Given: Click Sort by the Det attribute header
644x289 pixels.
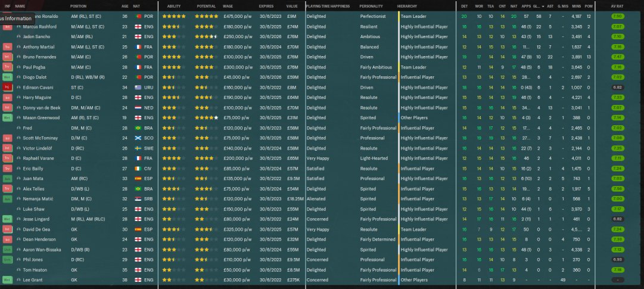Looking at the screenshot, I should coord(464,7).
